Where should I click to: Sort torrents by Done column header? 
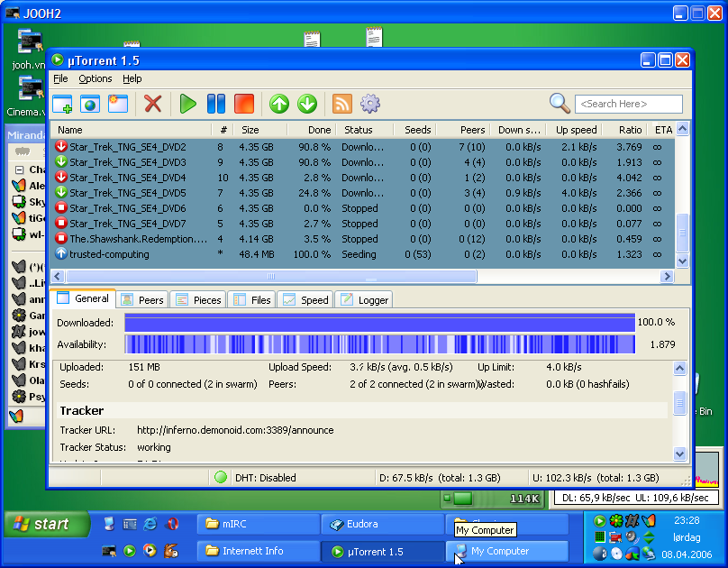pos(312,130)
